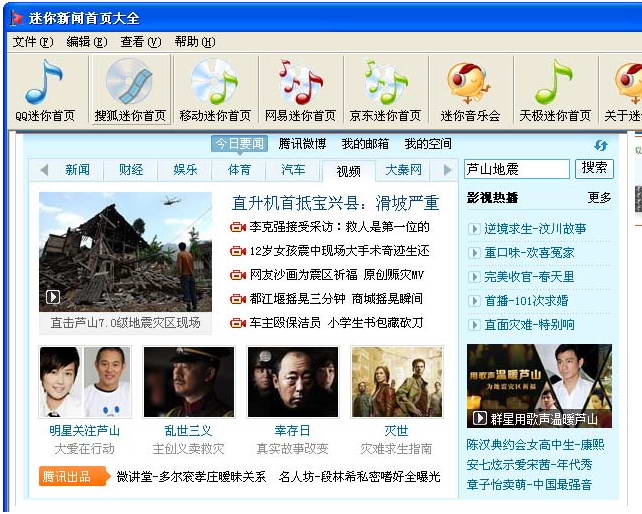Click the red flag title bar icon
642x514 pixels.
coord(17,18)
